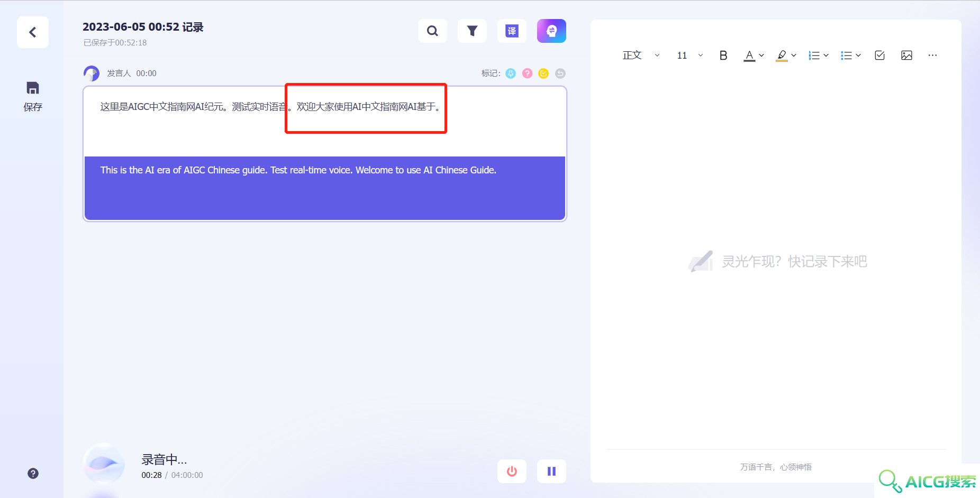Insert a bulleted list

tap(846, 56)
